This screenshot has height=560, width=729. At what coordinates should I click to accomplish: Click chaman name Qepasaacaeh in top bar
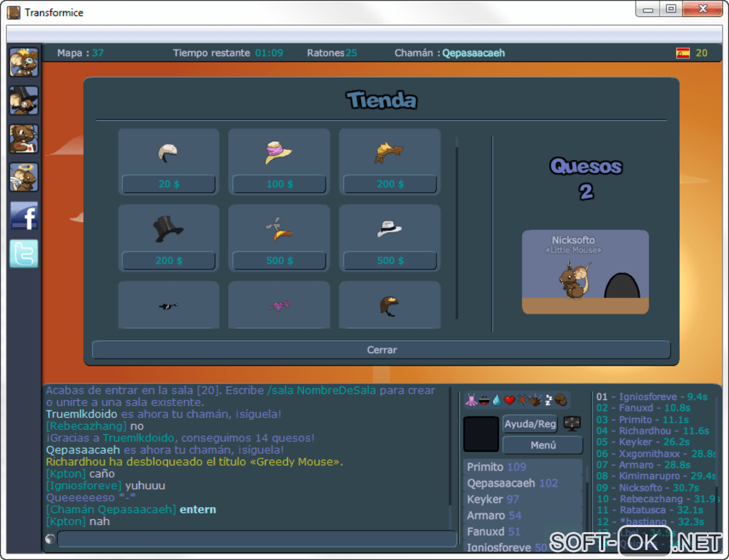[x=473, y=53]
